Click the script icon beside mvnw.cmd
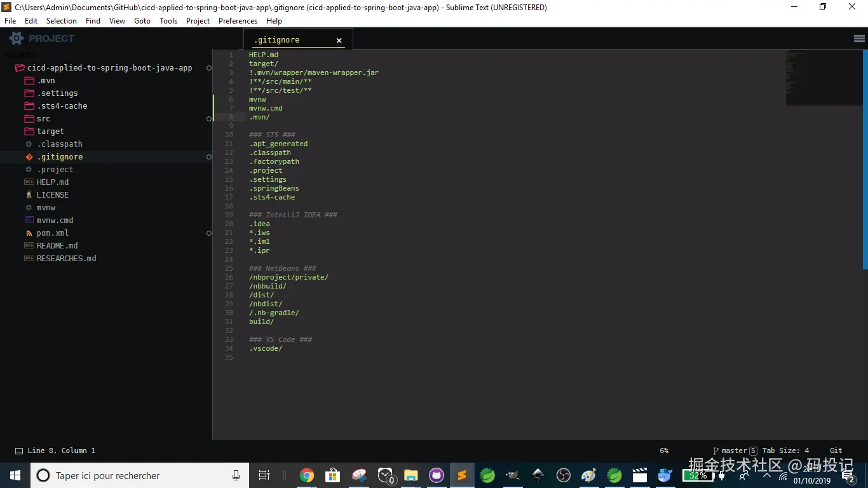Screen dimensions: 868x488 point(29,220)
